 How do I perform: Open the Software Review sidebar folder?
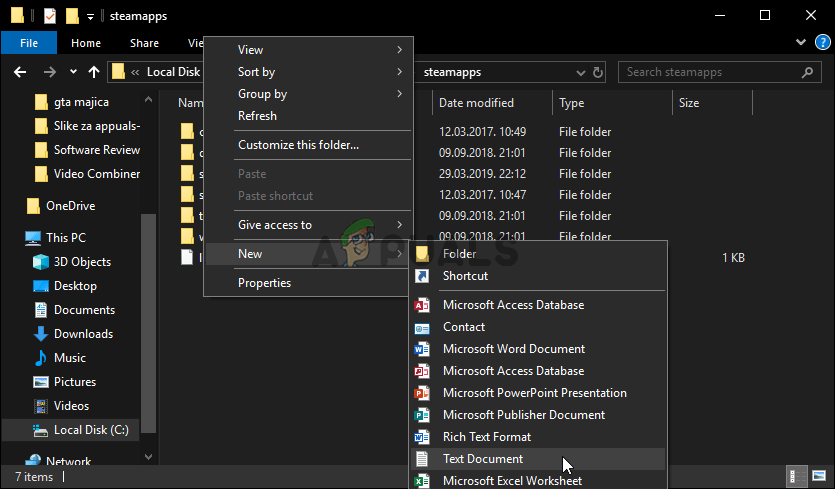coord(96,150)
